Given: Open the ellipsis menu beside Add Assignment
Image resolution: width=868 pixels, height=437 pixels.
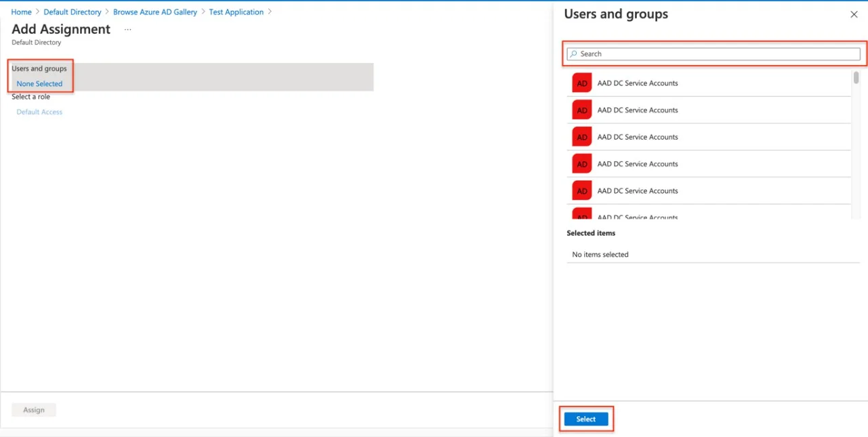Looking at the screenshot, I should pos(127,30).
